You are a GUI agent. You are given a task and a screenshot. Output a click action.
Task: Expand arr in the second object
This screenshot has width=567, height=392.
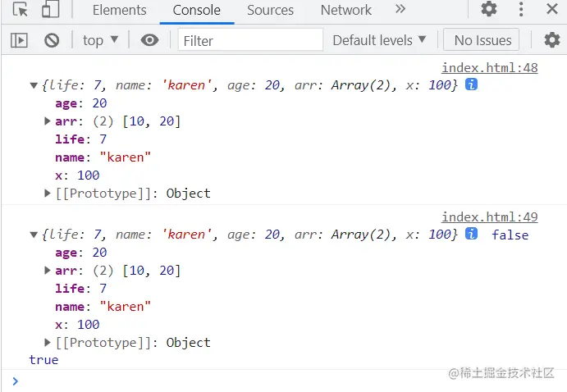click(47, 271)
